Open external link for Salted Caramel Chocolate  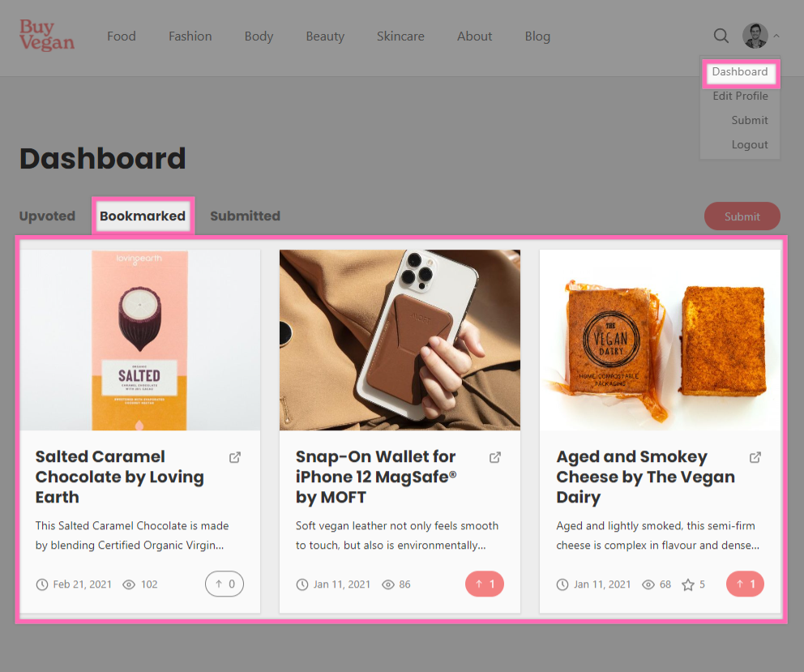point(235,457)
